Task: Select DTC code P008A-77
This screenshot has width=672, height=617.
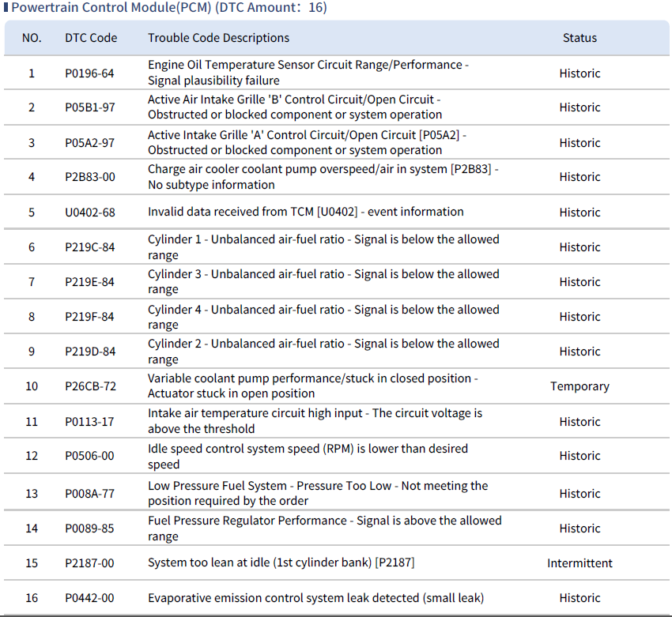Action: pyautogui.click(x=89, y=494)
